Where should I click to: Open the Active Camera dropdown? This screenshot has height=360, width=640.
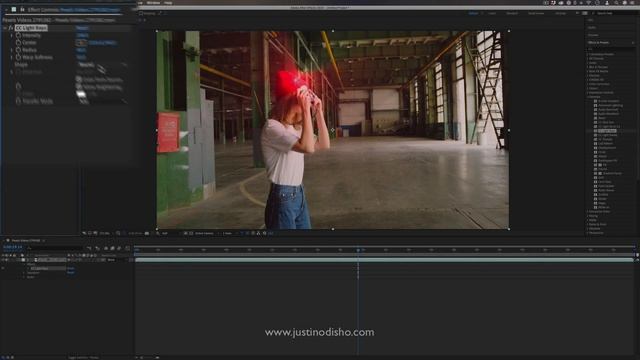[206, 233]
